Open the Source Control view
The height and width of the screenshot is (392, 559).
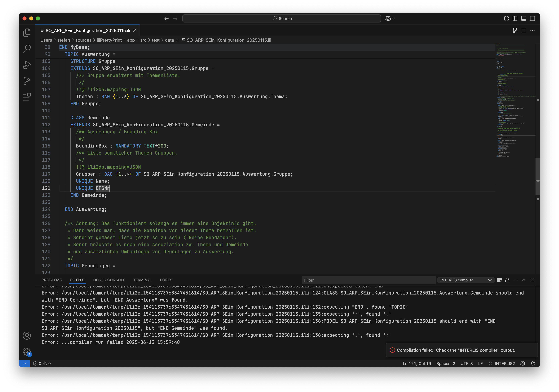pos(27,81)
